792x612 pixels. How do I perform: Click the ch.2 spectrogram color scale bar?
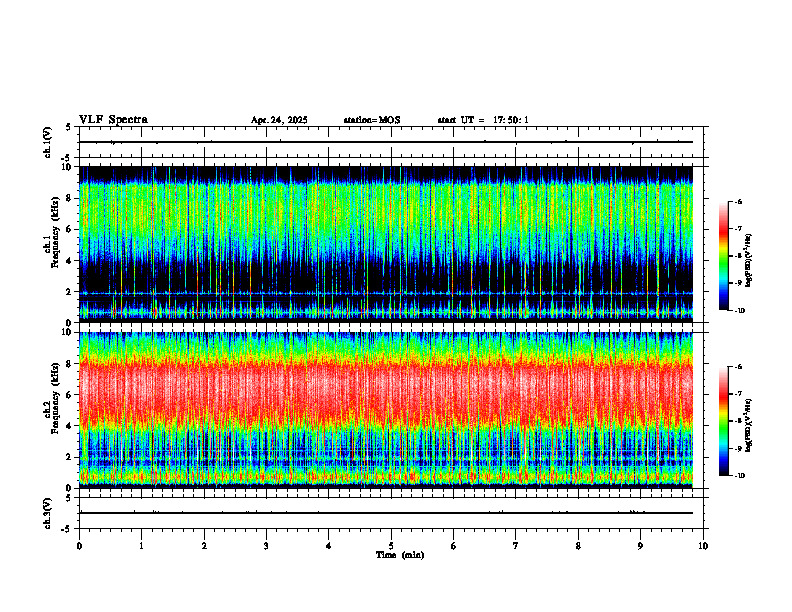coord(723,421)
